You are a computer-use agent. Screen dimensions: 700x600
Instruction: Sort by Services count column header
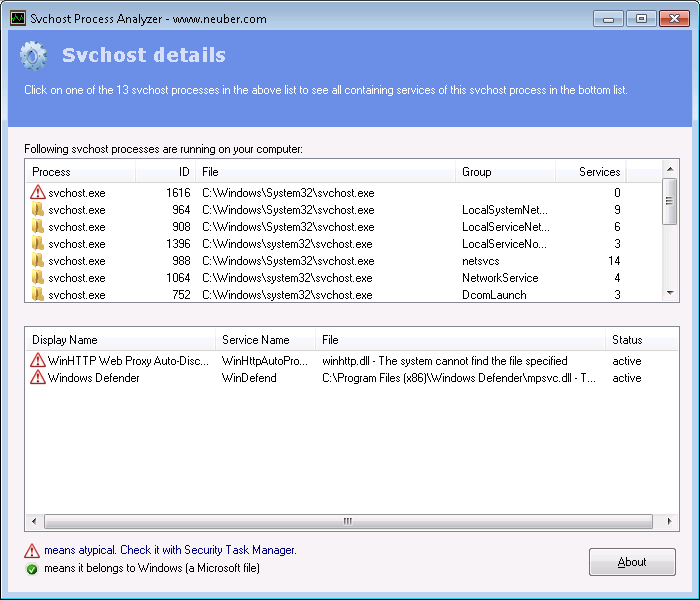[x=598, y=172]
